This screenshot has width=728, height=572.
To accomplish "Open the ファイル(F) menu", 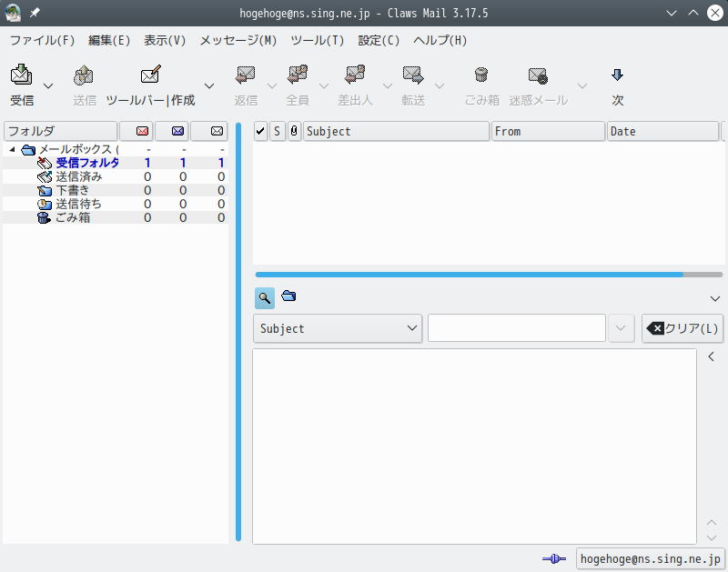I will click(42, 40).
